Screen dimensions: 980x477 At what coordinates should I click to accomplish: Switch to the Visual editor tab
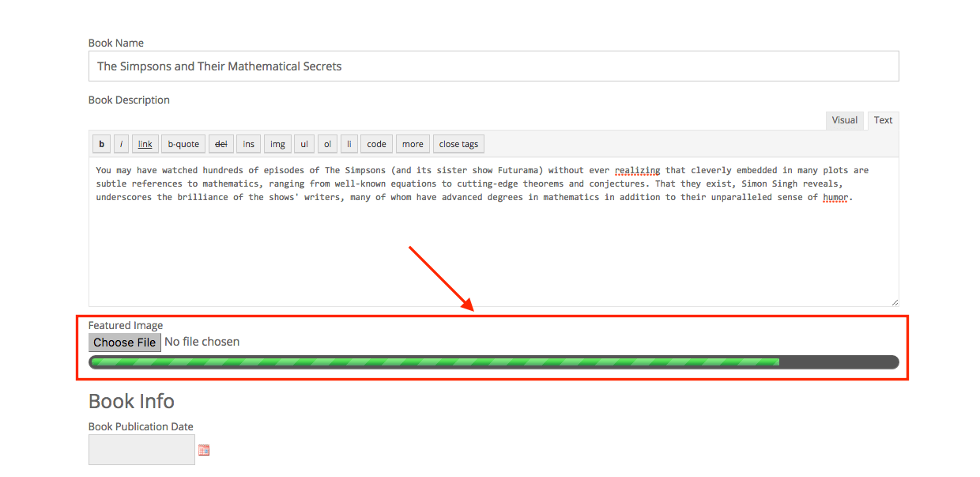[x=844, y=120]
